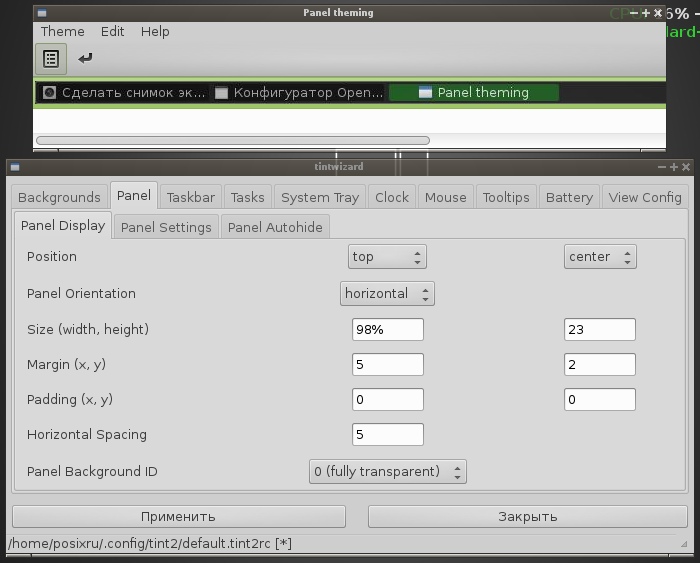Screen dimensions: 700x563
Task: Click screenshot task icon in previewed panel
Action: [49, 92]
